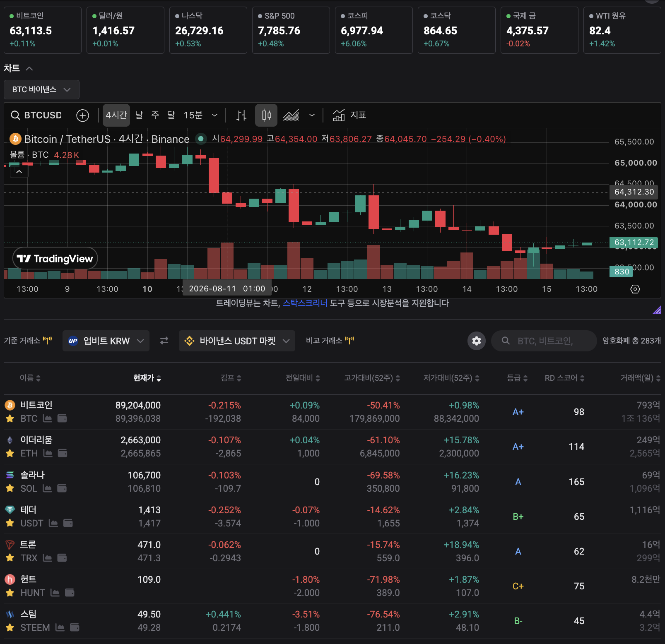Open the BTC 바이낸스 chart source dropdown
Image resolution: width=665 pixels, height=644 pixels.
[x=41, y=89]
